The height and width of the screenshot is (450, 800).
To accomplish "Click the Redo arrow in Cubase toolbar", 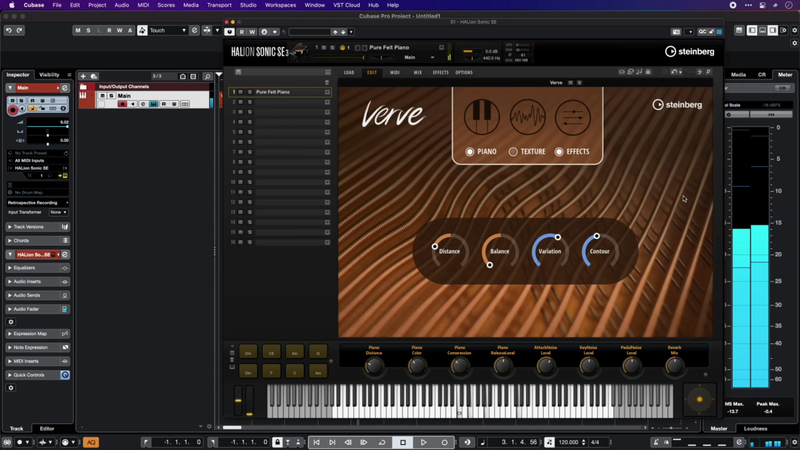I will [x=19, y=31].
